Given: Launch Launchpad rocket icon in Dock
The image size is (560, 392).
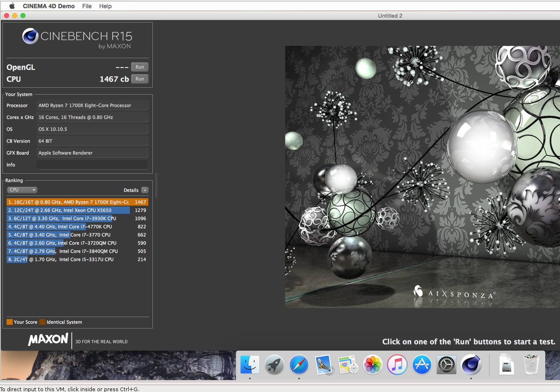Looking at the screenshot, I should [274, 365].
